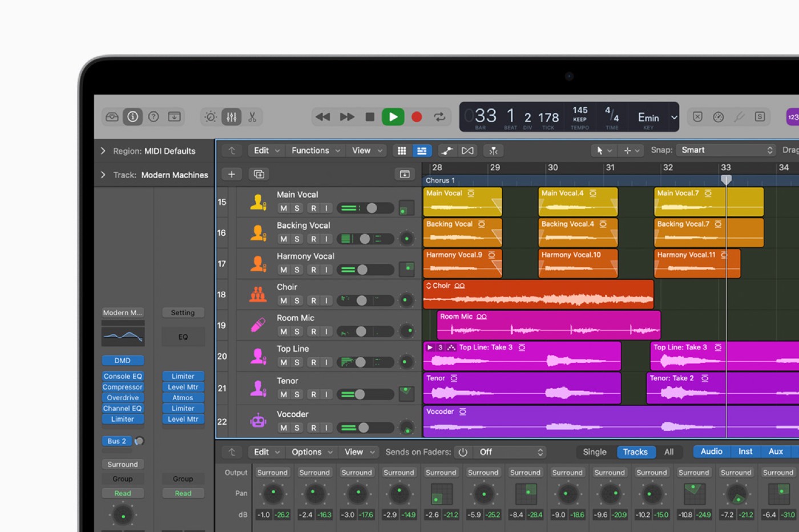
Task: Select the Main Vocal track icon
Action: [258, 202]
